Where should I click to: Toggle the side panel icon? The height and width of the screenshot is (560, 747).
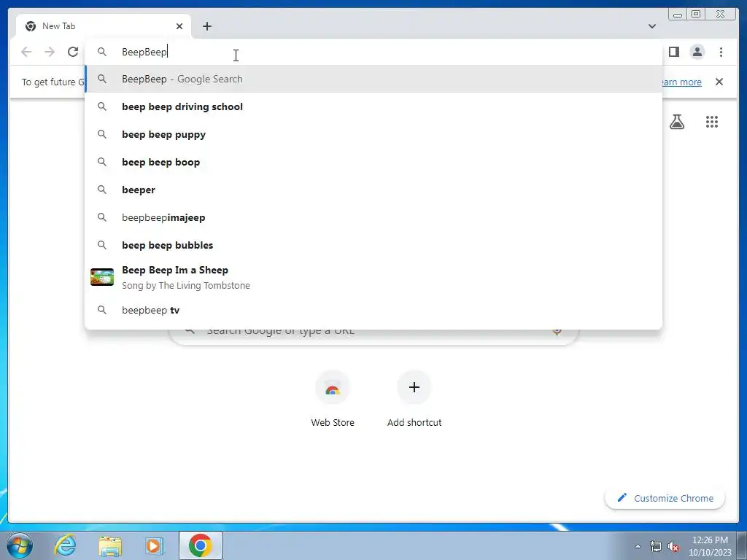click(x=673, y=52)
